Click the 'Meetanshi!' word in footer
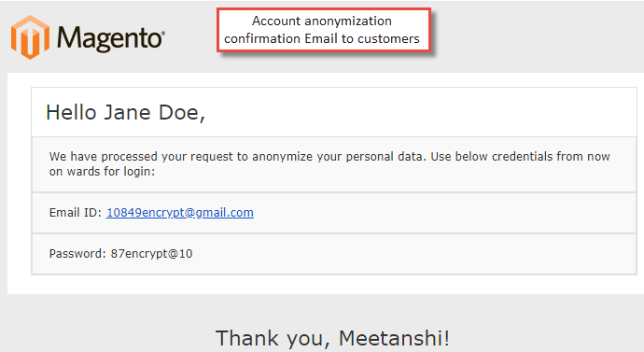 pyautogui.click(x=394, y=338)
